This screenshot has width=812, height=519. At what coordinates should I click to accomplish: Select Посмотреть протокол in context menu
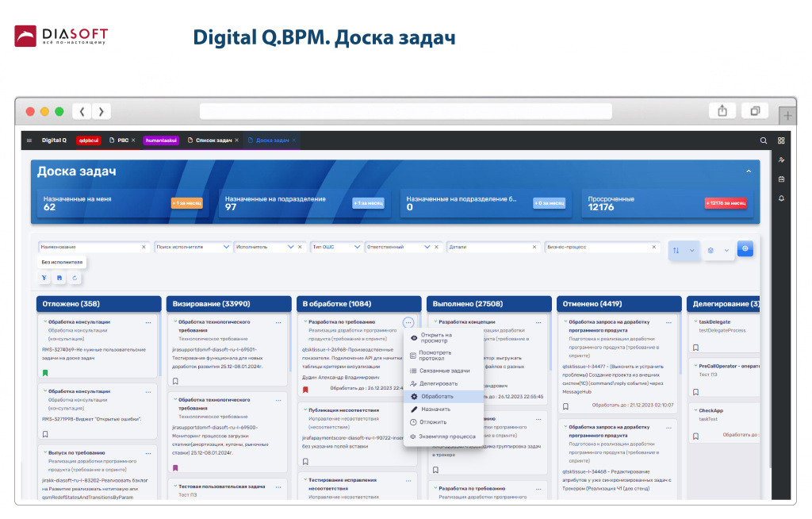coord(443,356)
